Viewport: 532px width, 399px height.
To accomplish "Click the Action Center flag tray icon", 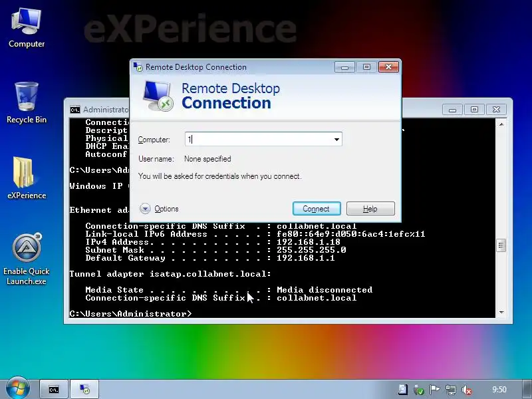I will coord(434,390).
